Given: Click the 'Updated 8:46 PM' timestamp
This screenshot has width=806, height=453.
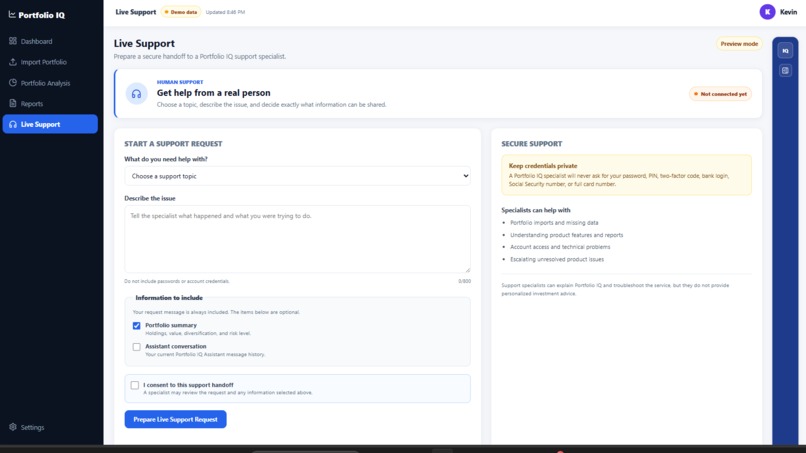Looking at the screenshot, I should [225, 12].
